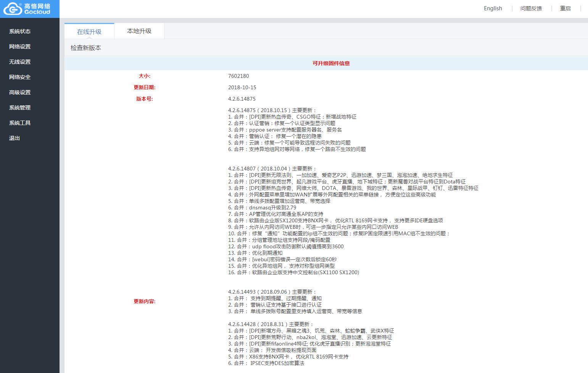Screen dimensions: 588x373
Task: Expand the 网络设置 sidebar menu
Action: click(x=20, y=47)
